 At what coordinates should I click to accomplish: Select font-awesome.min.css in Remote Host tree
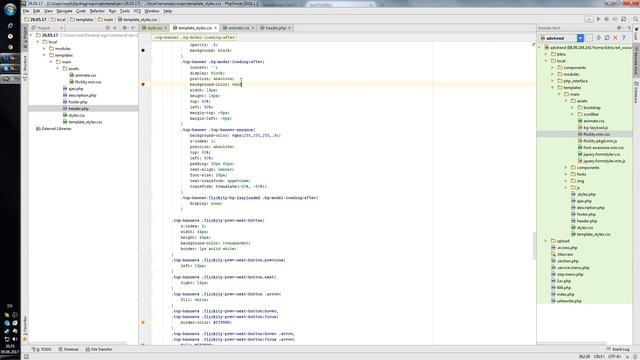pyautogui.click(x=601, y=147)
